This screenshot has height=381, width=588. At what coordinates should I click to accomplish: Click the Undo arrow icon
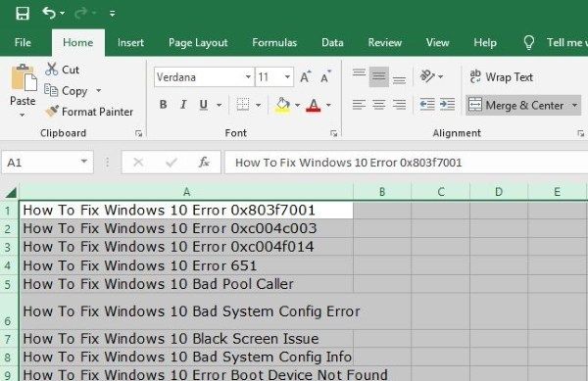pyautogui.click(x=49, y=13)
